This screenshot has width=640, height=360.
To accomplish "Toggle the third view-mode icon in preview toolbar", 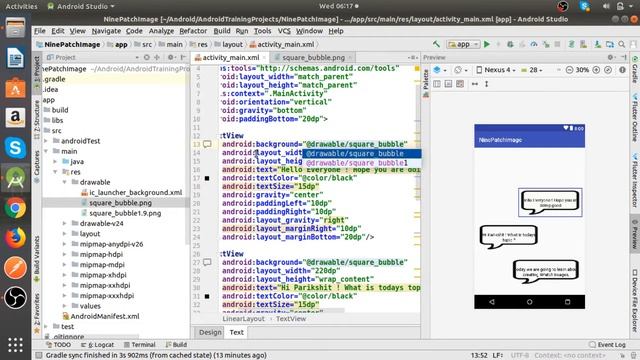I will coord(460,84).
